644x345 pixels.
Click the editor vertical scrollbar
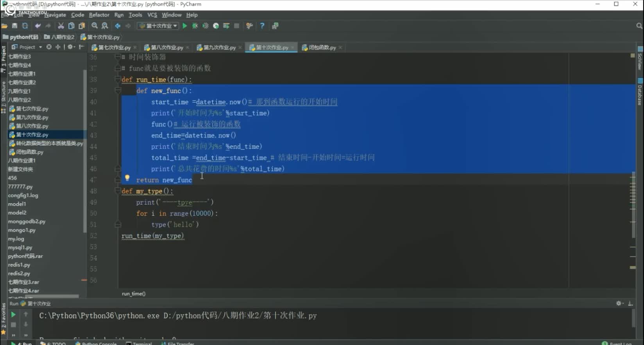click(x=633, y=205)
